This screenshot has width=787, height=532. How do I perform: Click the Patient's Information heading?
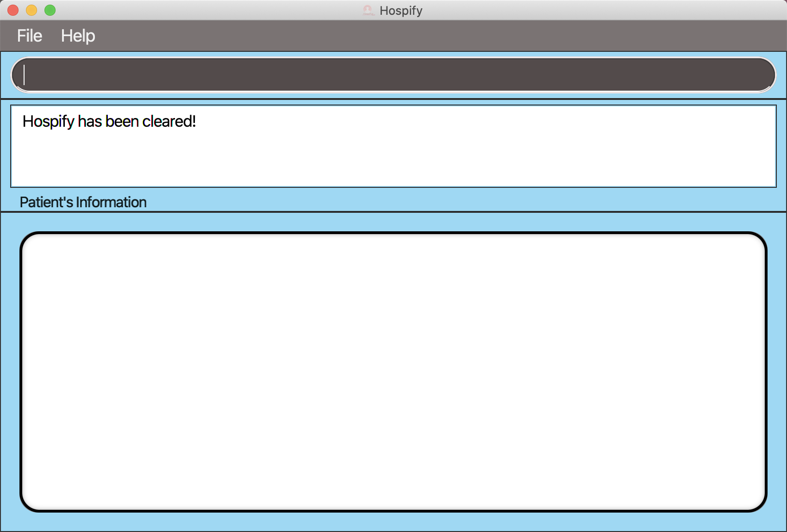[x=83, y=202]
